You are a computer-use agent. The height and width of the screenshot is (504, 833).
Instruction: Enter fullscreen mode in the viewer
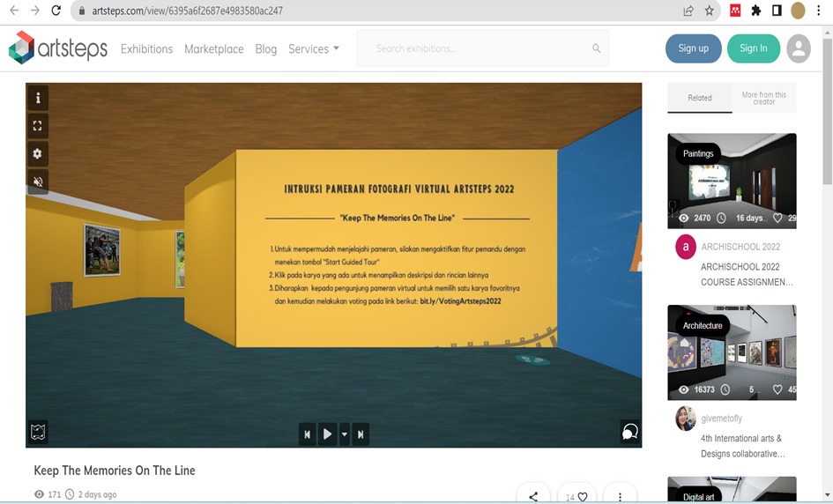click(x=38, y=126)
